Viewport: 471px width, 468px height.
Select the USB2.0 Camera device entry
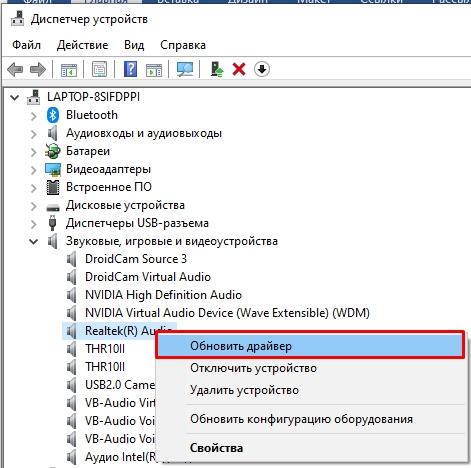(x=119, y=385)
